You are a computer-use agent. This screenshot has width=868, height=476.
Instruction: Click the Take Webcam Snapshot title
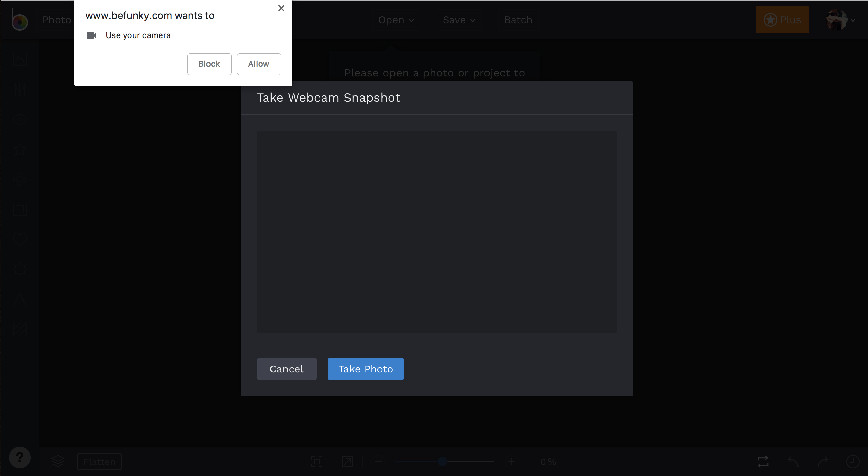tap(328, 98)
